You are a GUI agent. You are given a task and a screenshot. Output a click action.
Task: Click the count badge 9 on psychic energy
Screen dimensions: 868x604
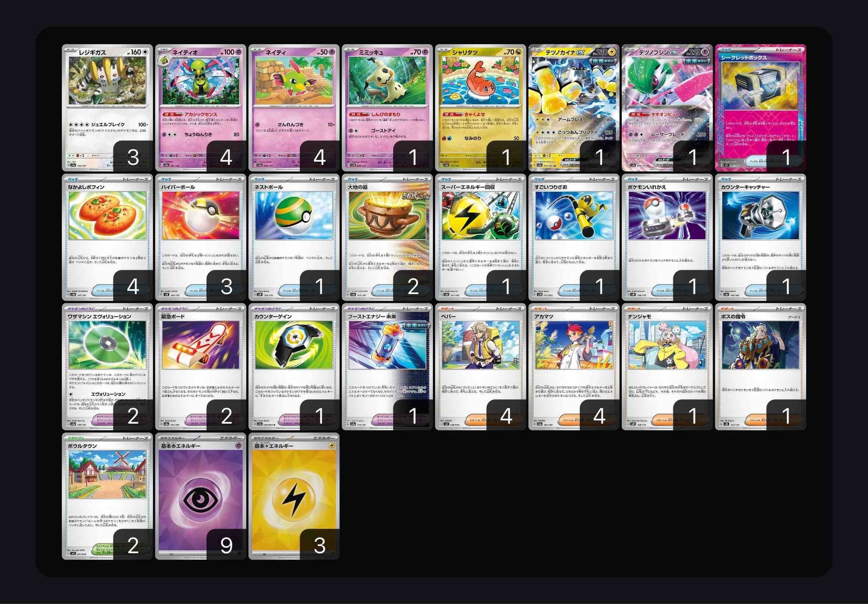click(226, 545)
